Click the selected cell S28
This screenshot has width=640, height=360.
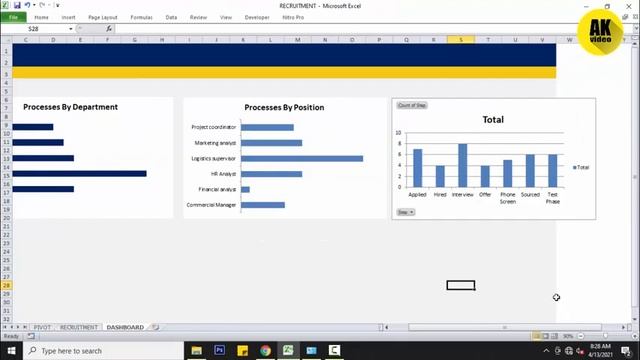461,285
